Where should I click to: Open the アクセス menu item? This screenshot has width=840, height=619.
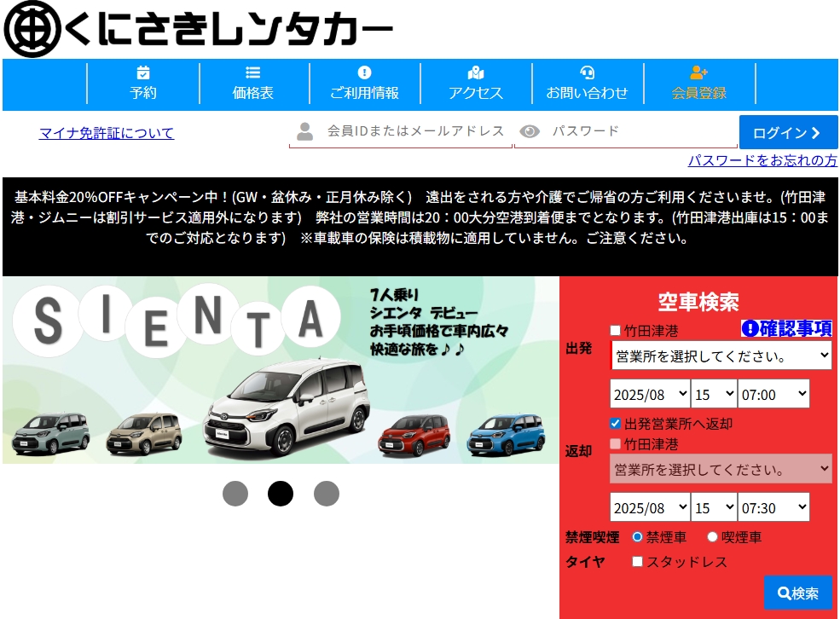pos(476,84)
